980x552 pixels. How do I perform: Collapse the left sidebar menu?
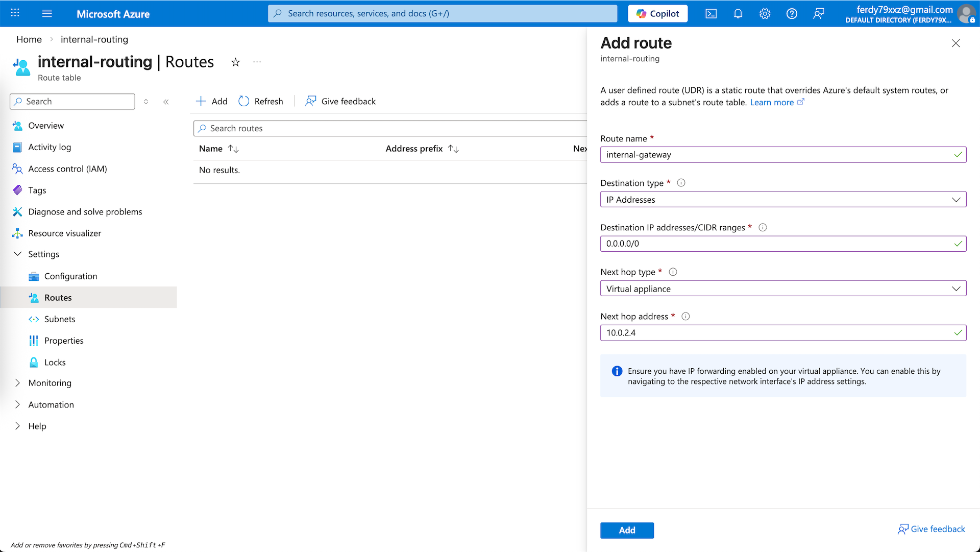point(166,102)
